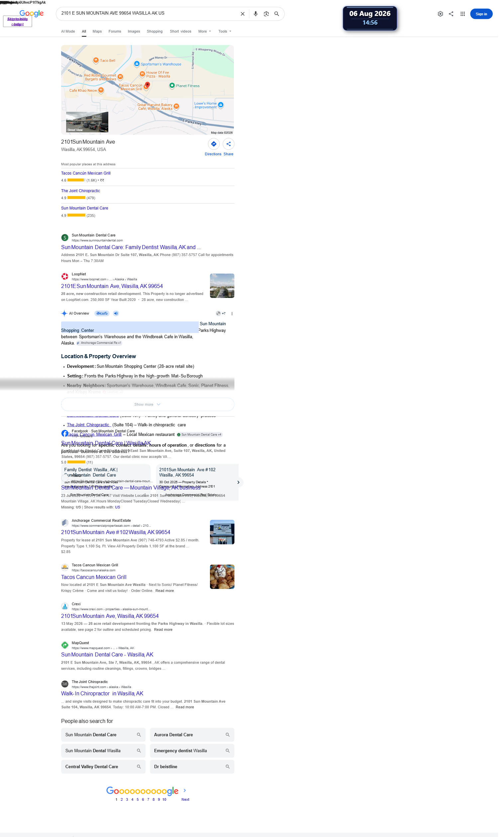Viewport: 504px width, 837px height.
Task: Click the Red Robin Gourmet Burgers map pin
Action: coord(120,77)
